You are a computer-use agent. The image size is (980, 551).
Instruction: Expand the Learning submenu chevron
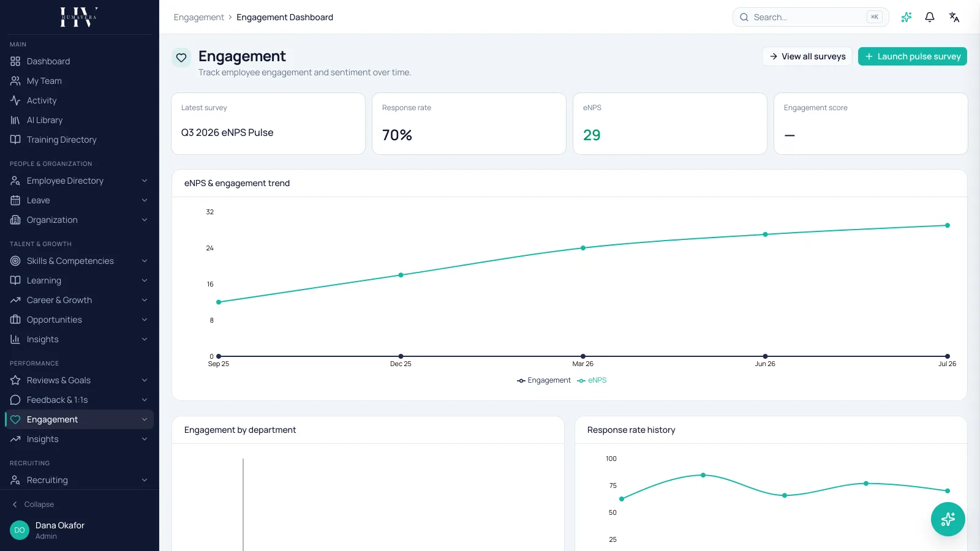(x=145, y=280)
